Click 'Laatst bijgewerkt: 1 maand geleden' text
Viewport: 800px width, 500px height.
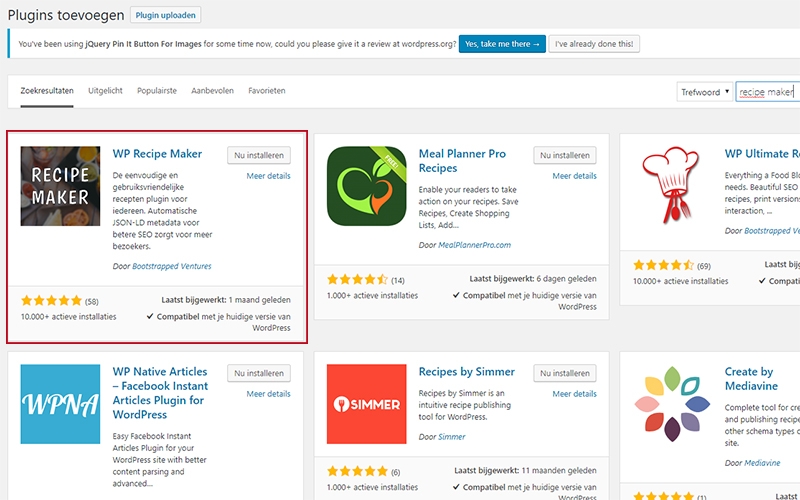226,300
